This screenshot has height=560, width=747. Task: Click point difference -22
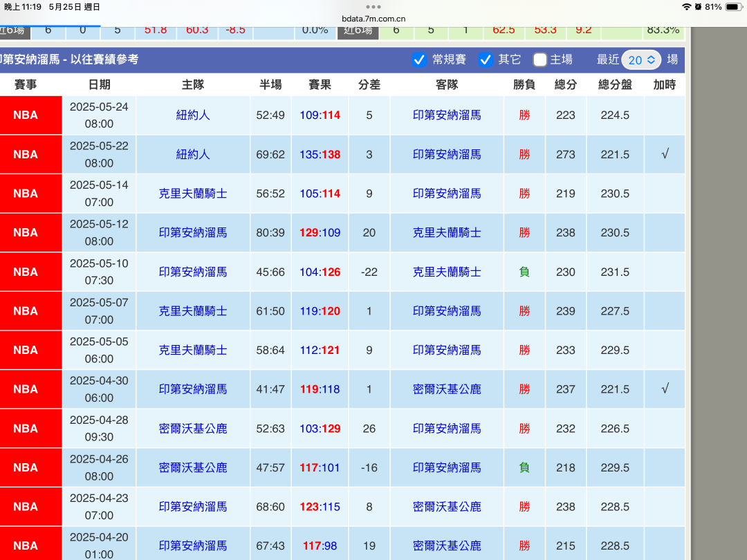(369, 272)
